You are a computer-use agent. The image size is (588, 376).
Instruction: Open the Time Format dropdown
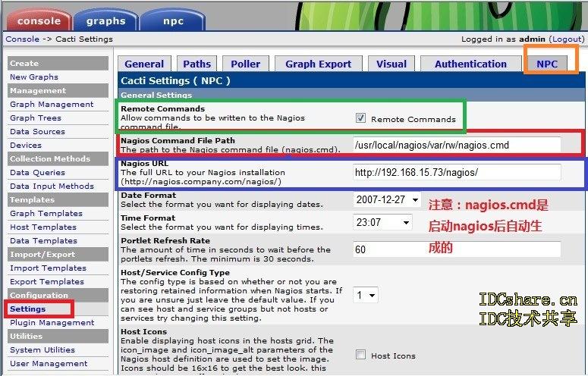tap(382, 222)
